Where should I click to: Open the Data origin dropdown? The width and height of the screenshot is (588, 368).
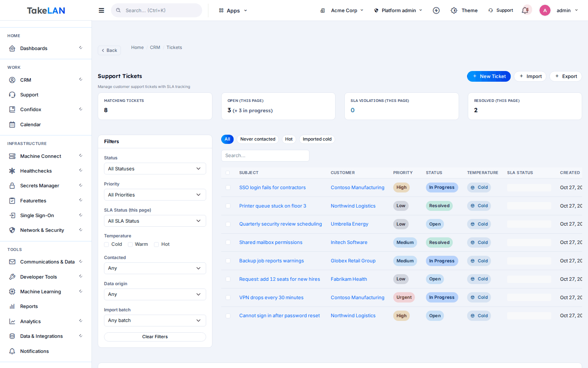pos(155,294)
